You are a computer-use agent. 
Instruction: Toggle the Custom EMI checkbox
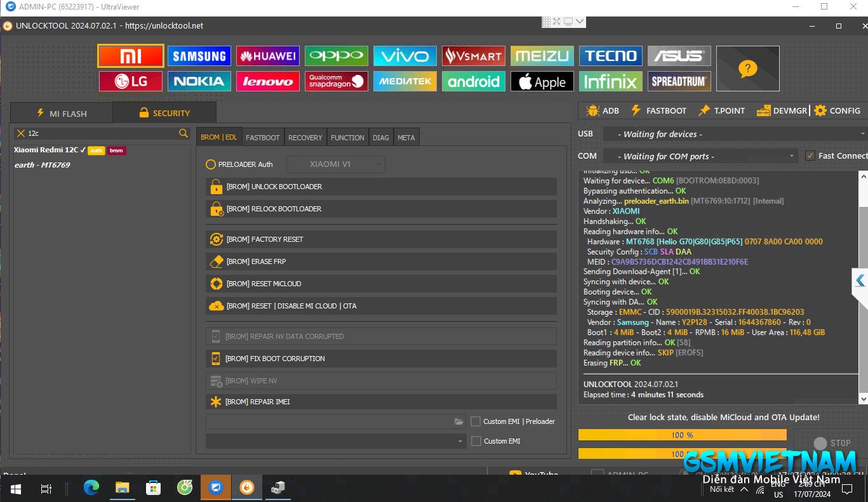[x=476, y=441]
